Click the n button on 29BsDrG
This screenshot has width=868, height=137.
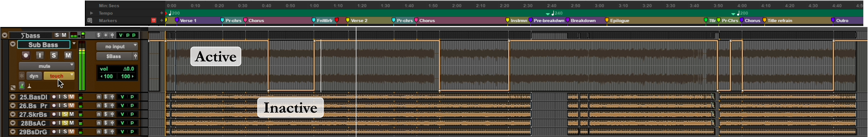99,132
